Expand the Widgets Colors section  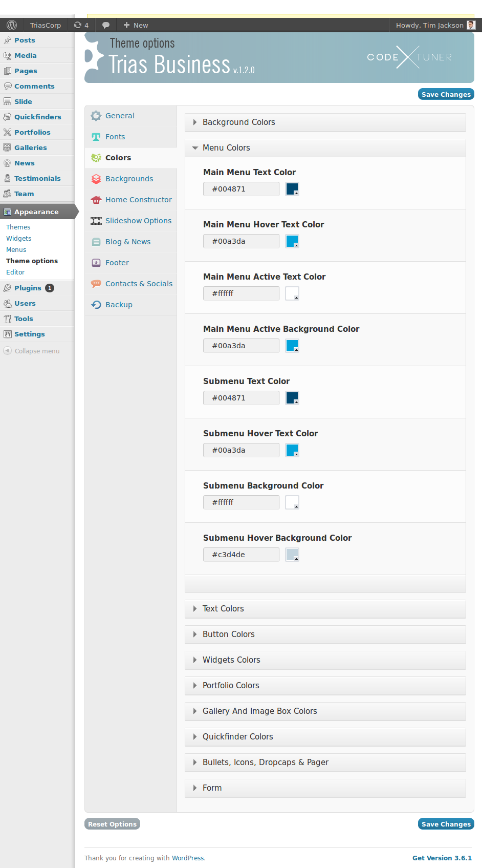coord(325,660)
